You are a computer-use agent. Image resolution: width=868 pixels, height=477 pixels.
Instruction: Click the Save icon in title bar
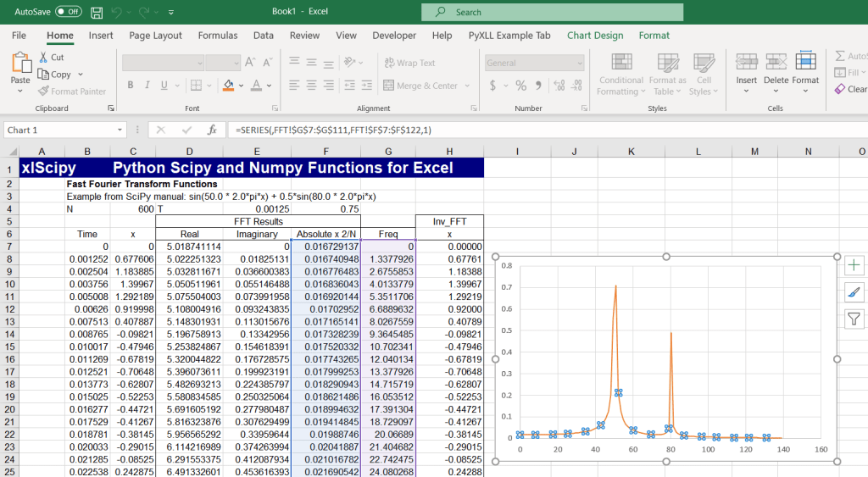(x=97, y=13)
